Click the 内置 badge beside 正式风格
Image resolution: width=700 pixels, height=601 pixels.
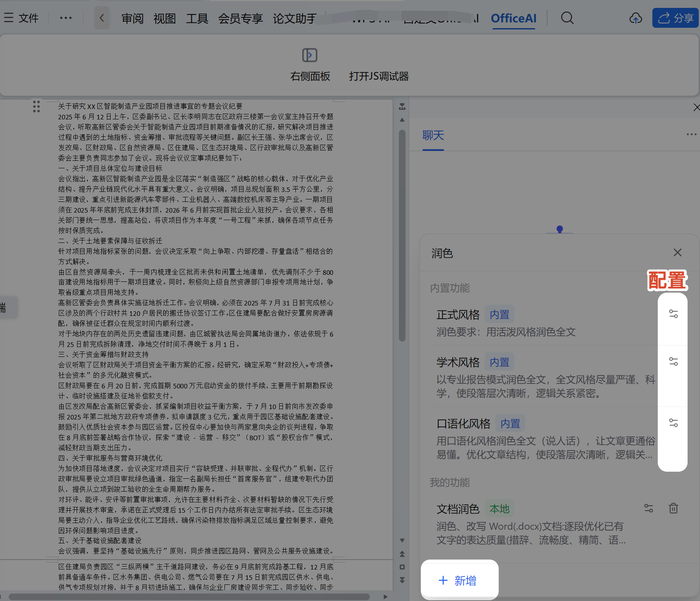(x=500, y=315)
